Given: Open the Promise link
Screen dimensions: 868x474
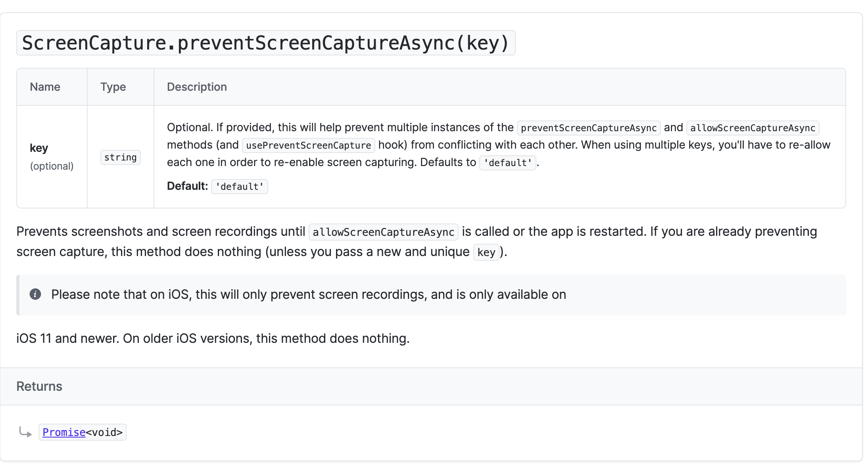Looking at the screenshot, I should [x=64, y=432].
